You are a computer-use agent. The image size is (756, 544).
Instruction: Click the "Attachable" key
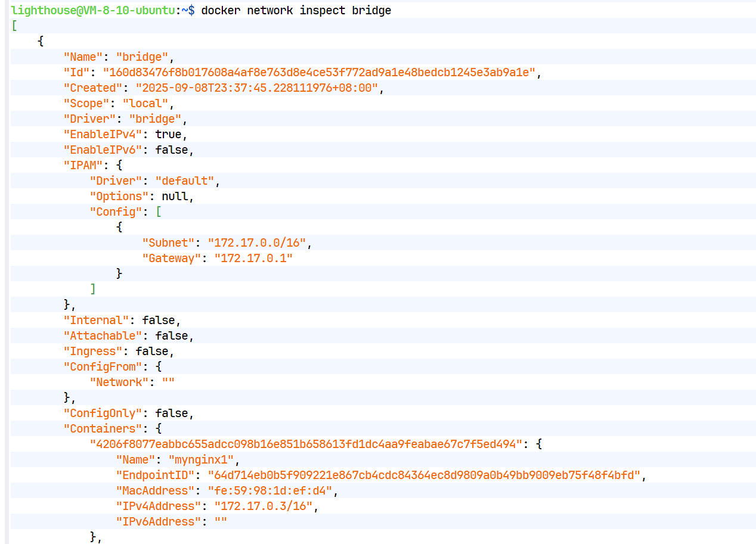click(x=103, y=335)
